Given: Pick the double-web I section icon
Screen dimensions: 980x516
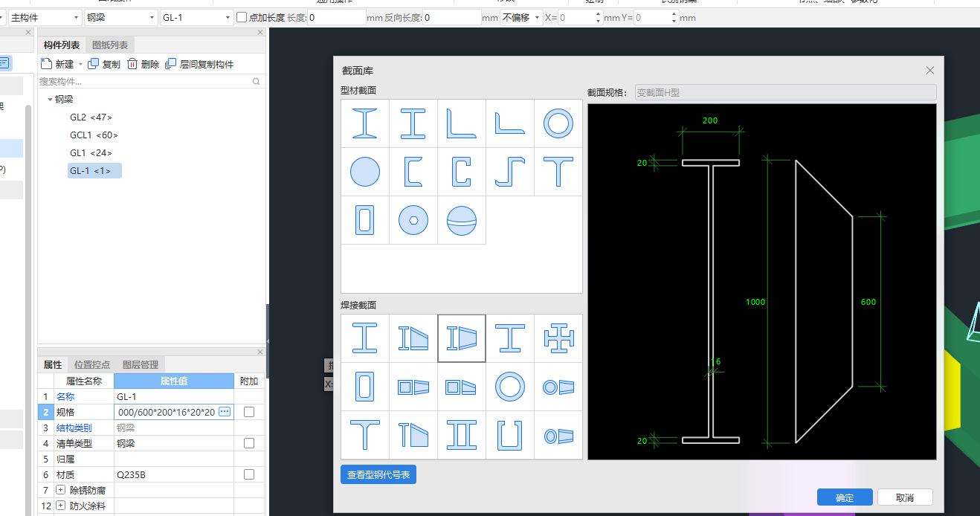Looking at the screenshot, I should coord(462,435).
